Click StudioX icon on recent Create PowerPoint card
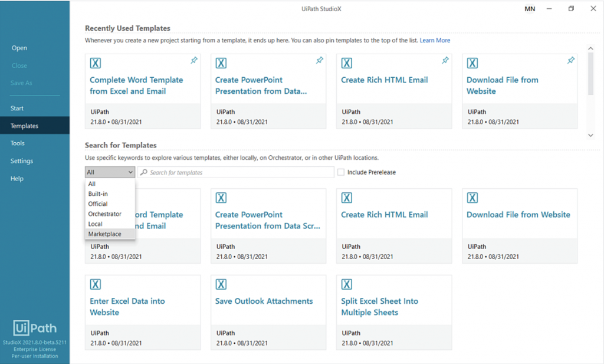The width and height of the screenshot is (604, 364). pyautogui.click(x=221, y=63)
